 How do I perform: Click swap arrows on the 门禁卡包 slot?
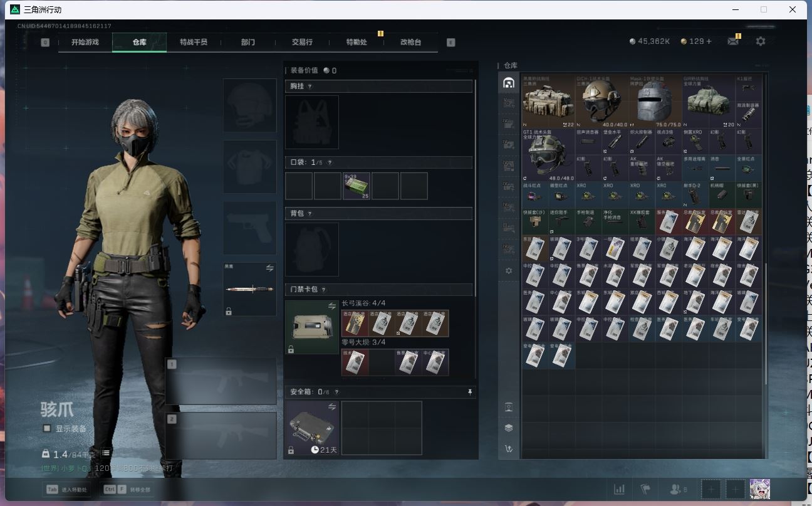332,306
